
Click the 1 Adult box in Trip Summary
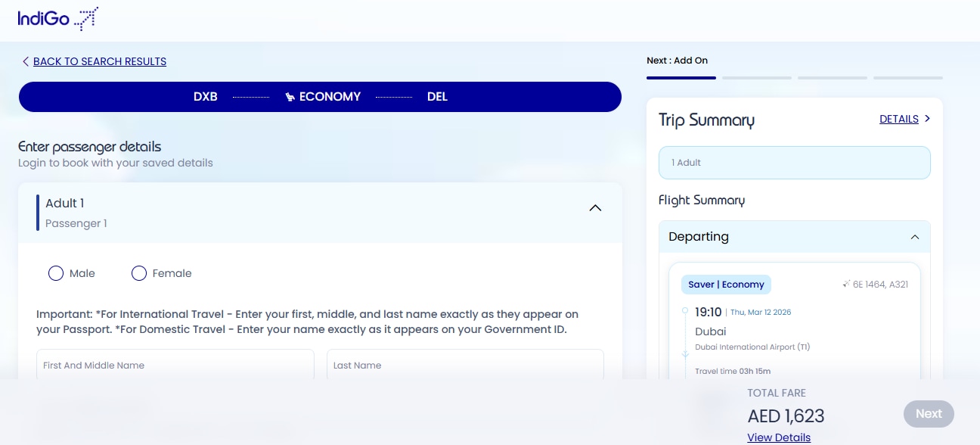click(x=794, y=163)
